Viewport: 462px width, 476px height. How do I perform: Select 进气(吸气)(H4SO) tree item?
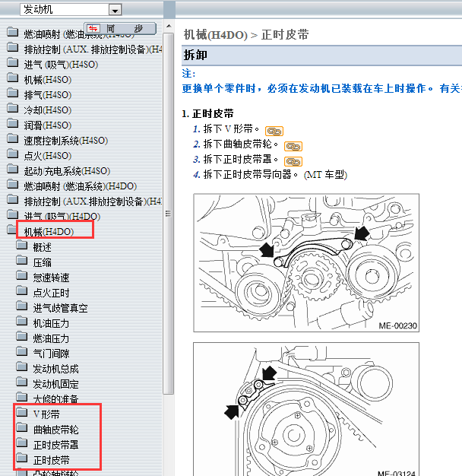[61, 65]
